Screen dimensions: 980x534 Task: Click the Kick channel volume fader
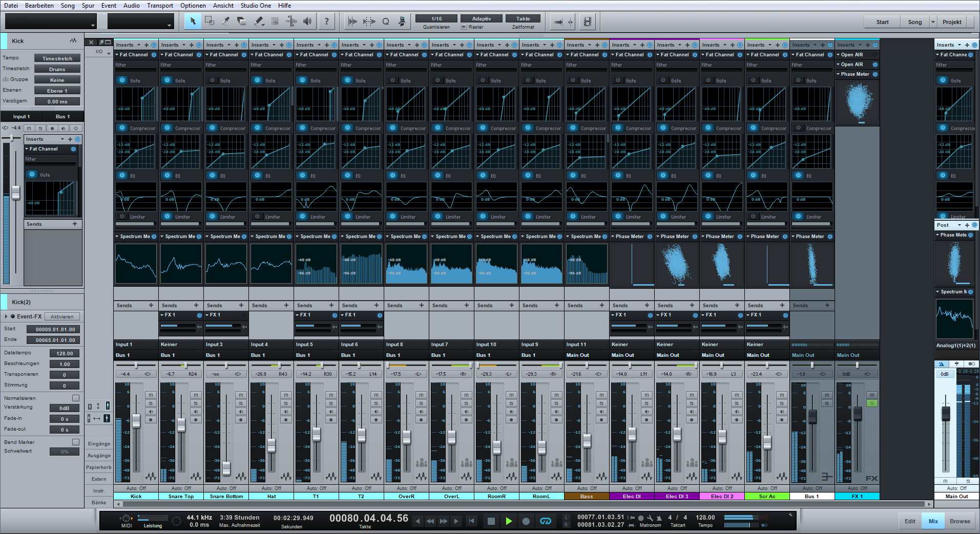pos(136,421)
